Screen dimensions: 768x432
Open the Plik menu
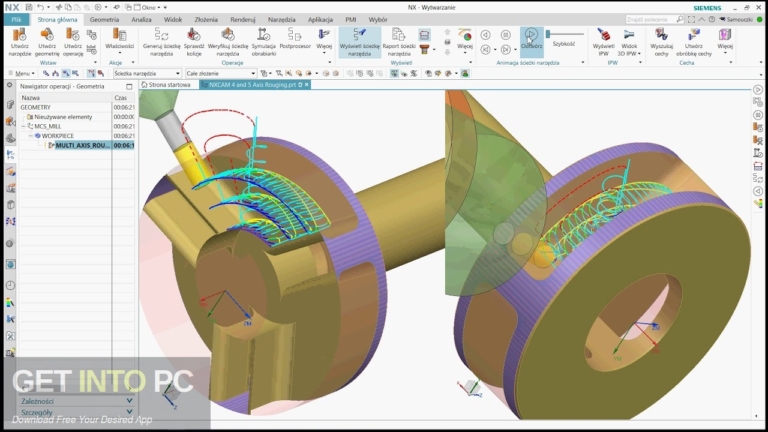point(17,20)
